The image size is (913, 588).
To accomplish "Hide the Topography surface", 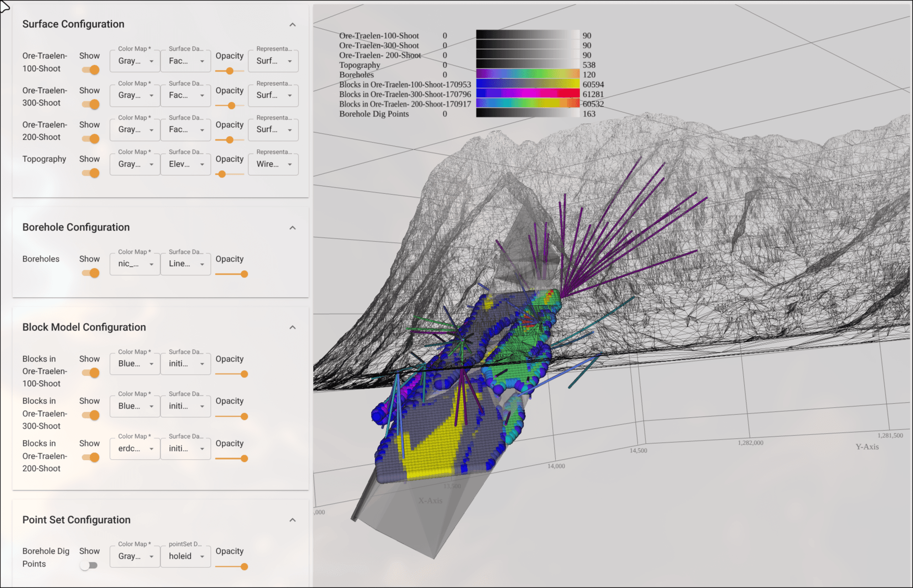I will (x=90, y=173).
